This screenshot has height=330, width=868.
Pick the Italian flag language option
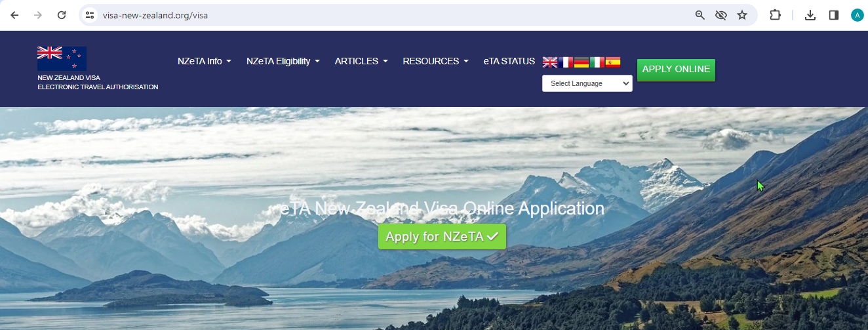click(597, 62)
